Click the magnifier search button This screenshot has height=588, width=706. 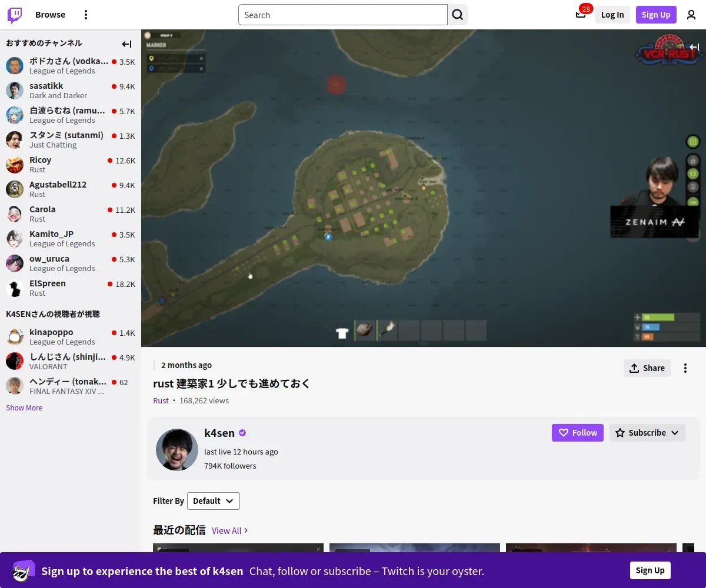[x=458, y=15]
